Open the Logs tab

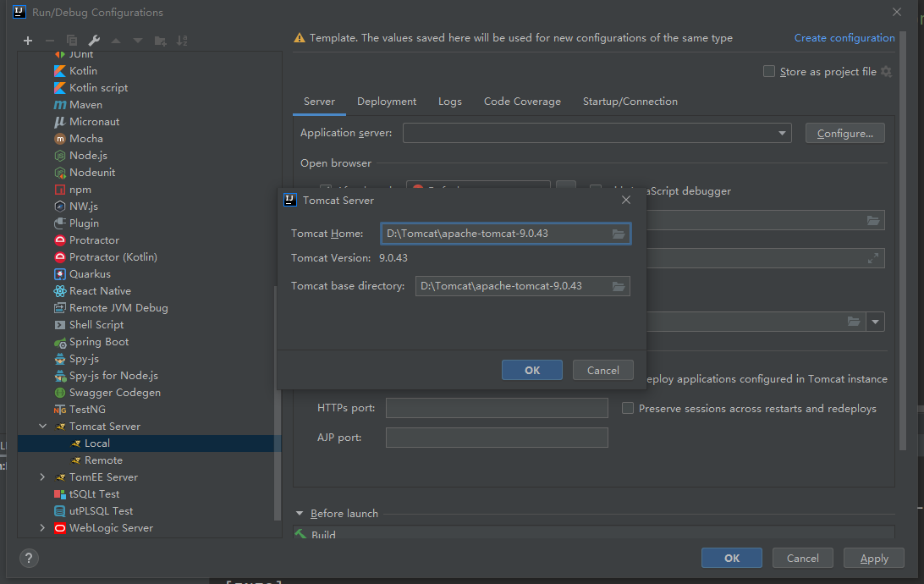pyautogui.click(x=449, y=102)
